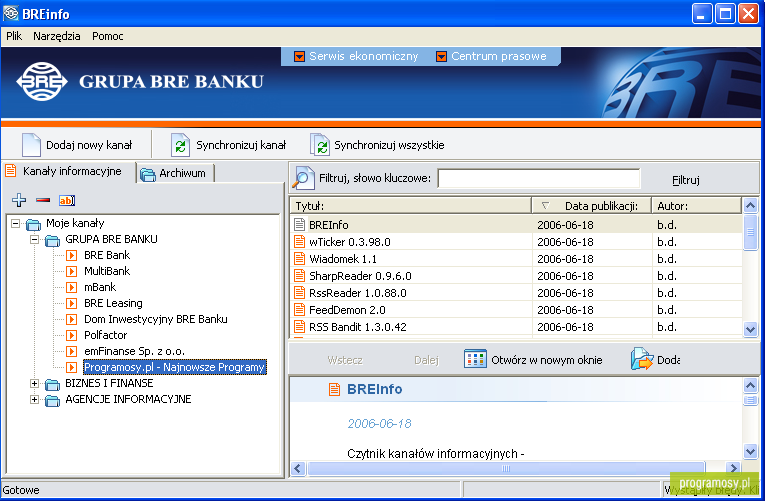This screenshot has width=765, height=501.
Task: Click the emFinanse channel icon
Action: pyautogui.click(x=72, y=351)
